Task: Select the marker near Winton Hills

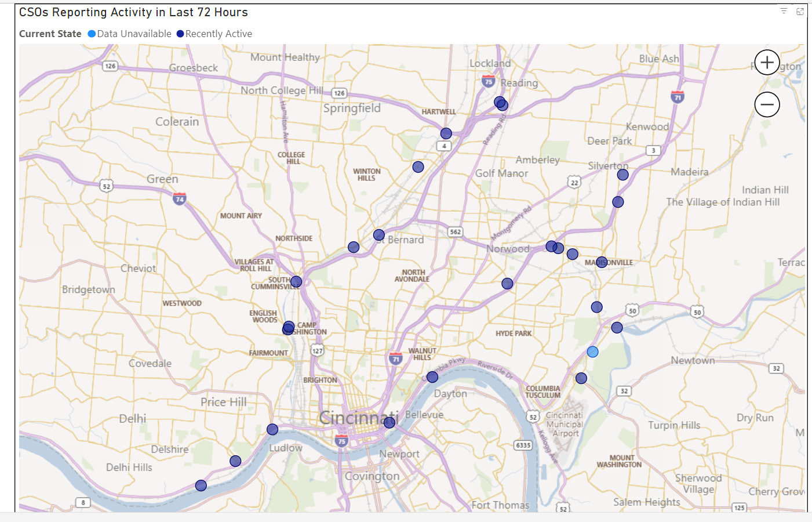Action: [418, 167]
